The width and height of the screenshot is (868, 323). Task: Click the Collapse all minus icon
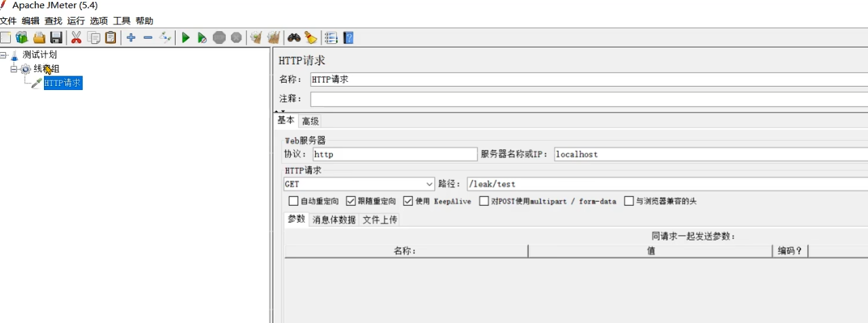point(148,38)
